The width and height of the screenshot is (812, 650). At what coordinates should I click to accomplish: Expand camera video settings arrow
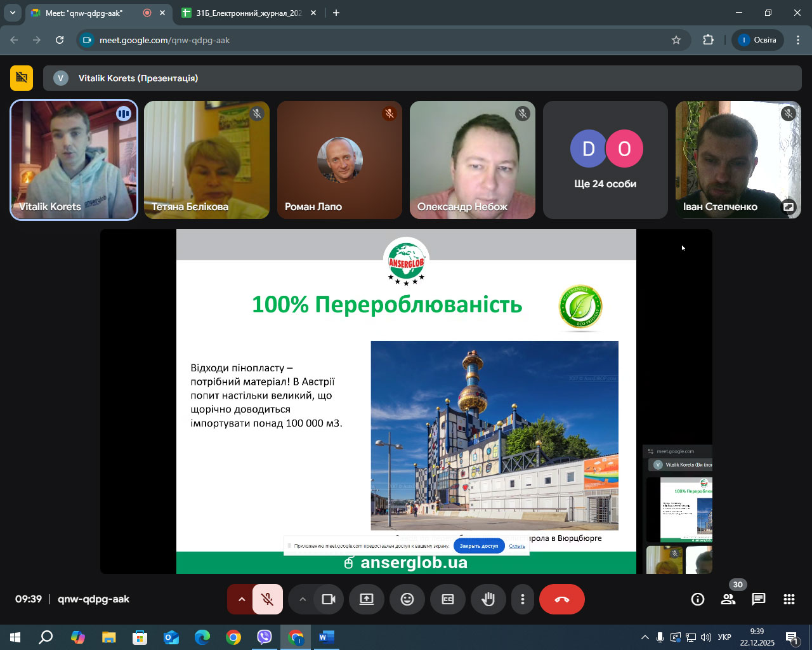[x=303, y=599]
